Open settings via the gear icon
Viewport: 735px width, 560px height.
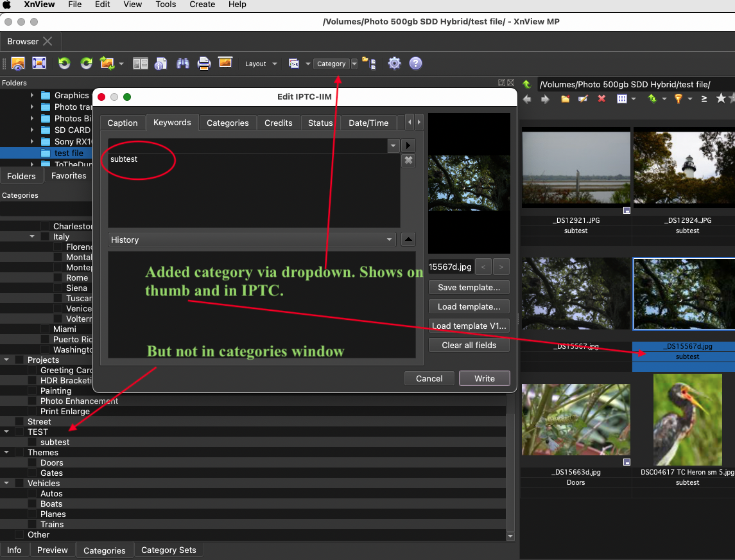[x=394, y=64]
